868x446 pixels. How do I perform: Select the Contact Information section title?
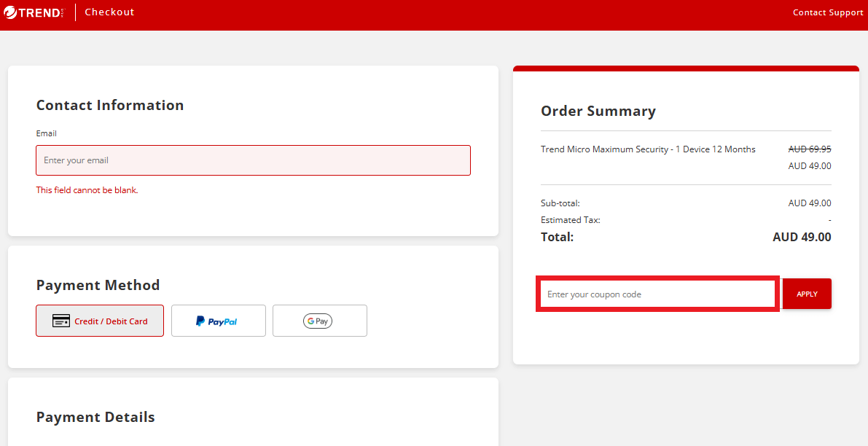tap(110, 105)
